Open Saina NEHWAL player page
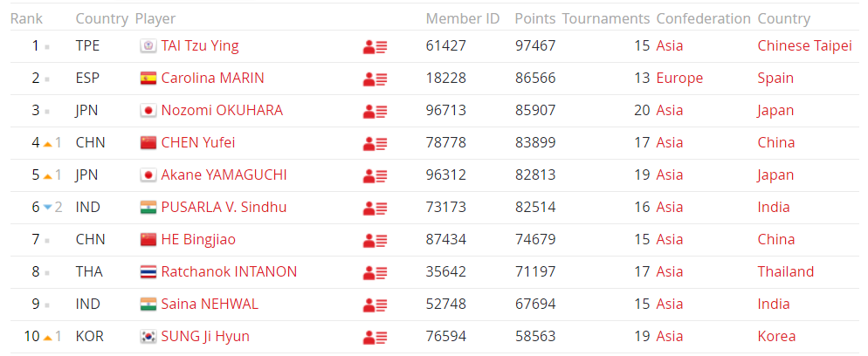This screenshot has width=868, height=356. [x=210, y=305]
